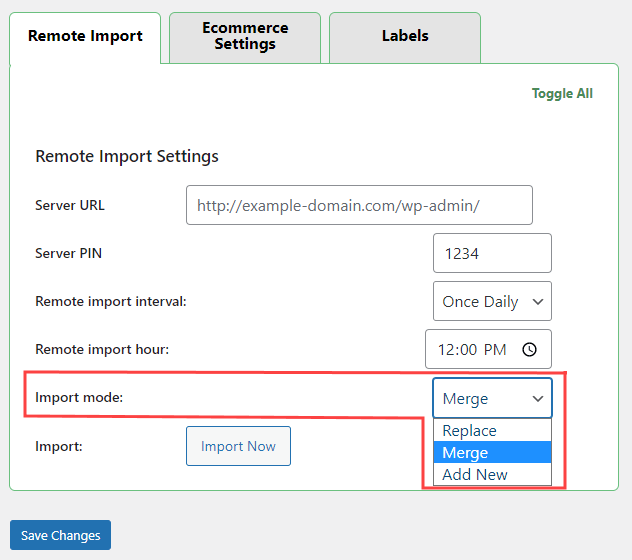This screenshot has height=560, width=632.
Task: Open the Remote import interval dropdown
Action: tap(492, 302)
